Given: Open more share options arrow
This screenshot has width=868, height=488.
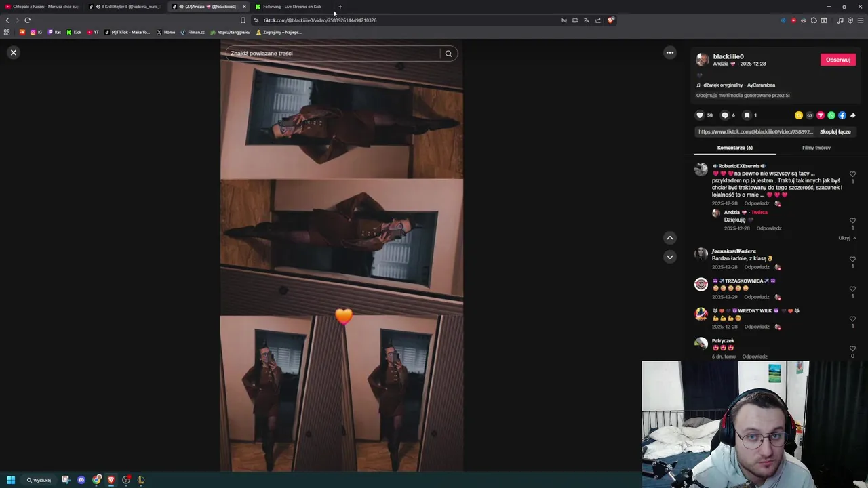Looking at the screenshot, I should pyautogui.click(x=853, y=115).
